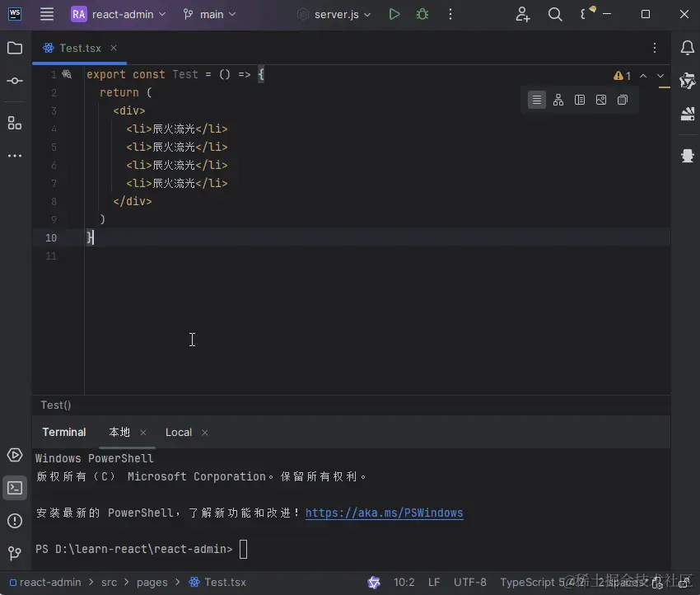
Task: Open the right sidebar tool window below AI Assistant
Action: point(688,114)
